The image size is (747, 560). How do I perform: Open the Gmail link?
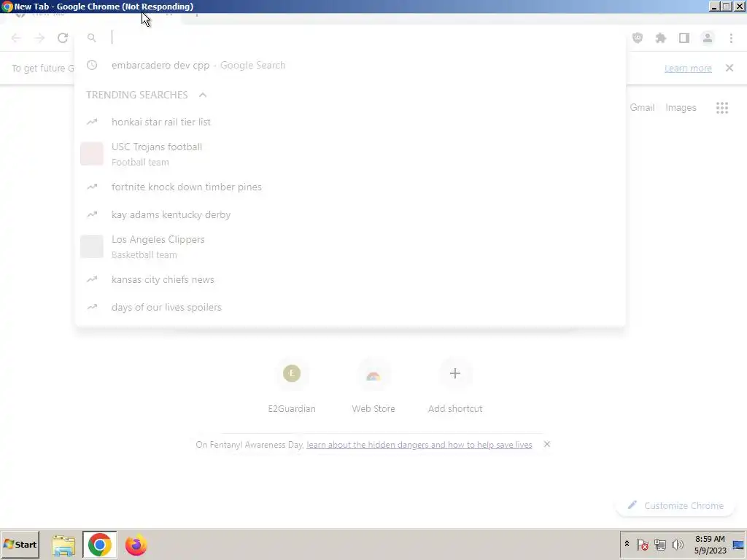click(642, 108)
